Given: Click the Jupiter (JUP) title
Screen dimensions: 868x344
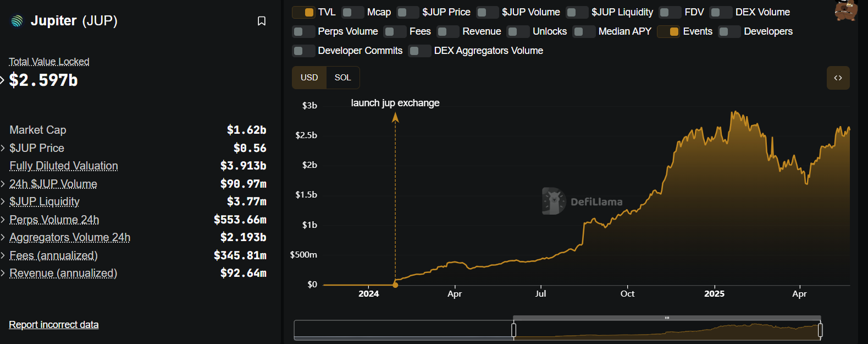Looking at the screenshot, I should point(74,21).
